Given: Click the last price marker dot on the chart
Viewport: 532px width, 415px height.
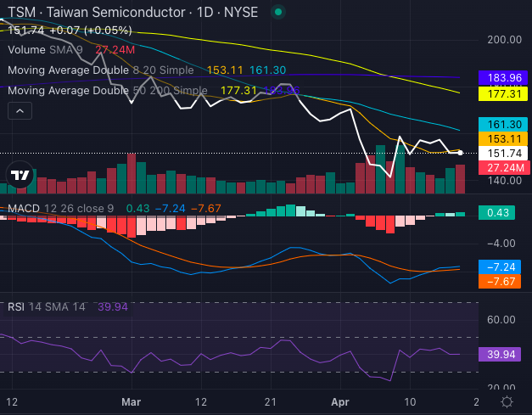Looking at the screenshot, I should click(x=460, y=153).
